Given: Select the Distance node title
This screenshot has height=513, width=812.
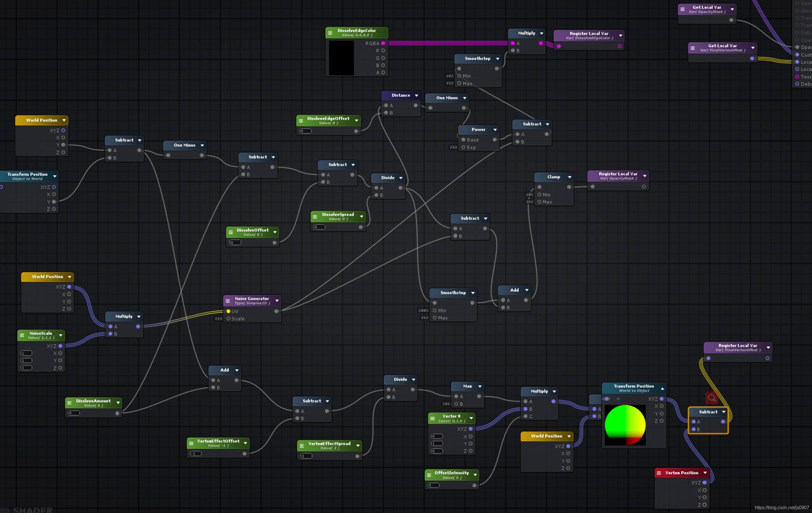Looking at the screenshot, I should click(x=401, y=96).
